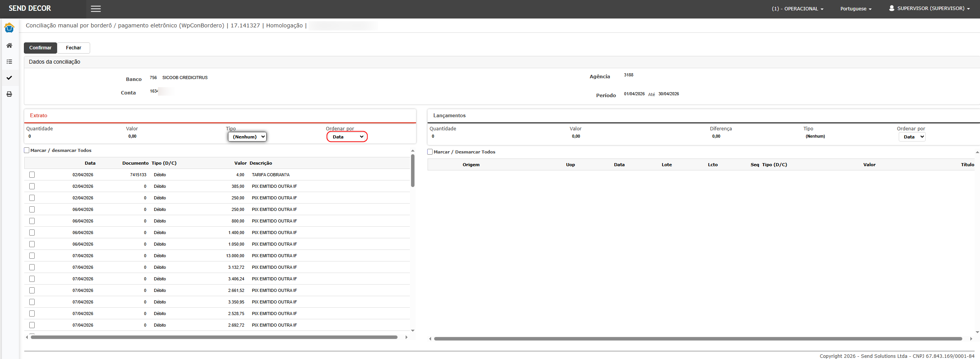This screenshot has height=359, width=980.
Task: Click the SEND DECOR brand link
Action: [30, 8]
